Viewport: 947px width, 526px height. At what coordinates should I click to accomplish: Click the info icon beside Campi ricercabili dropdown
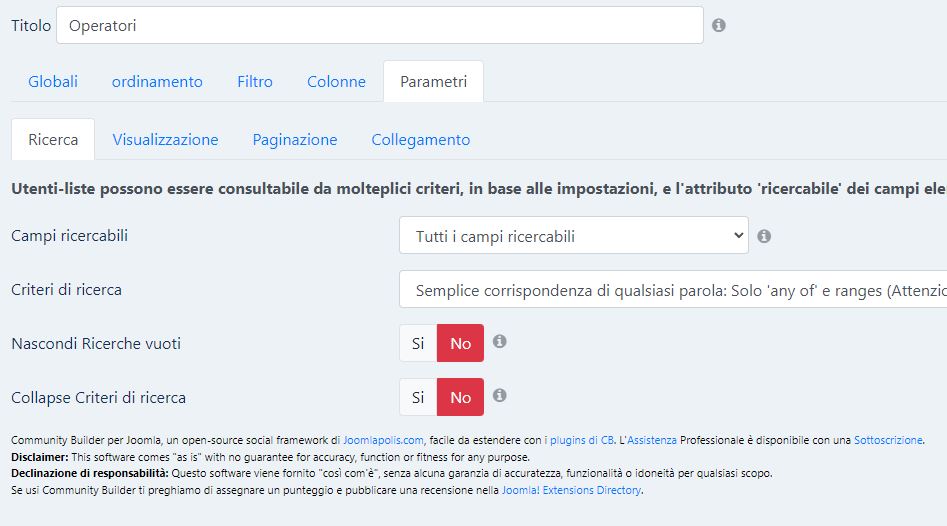pyautogui.click(x=764, y=236)
